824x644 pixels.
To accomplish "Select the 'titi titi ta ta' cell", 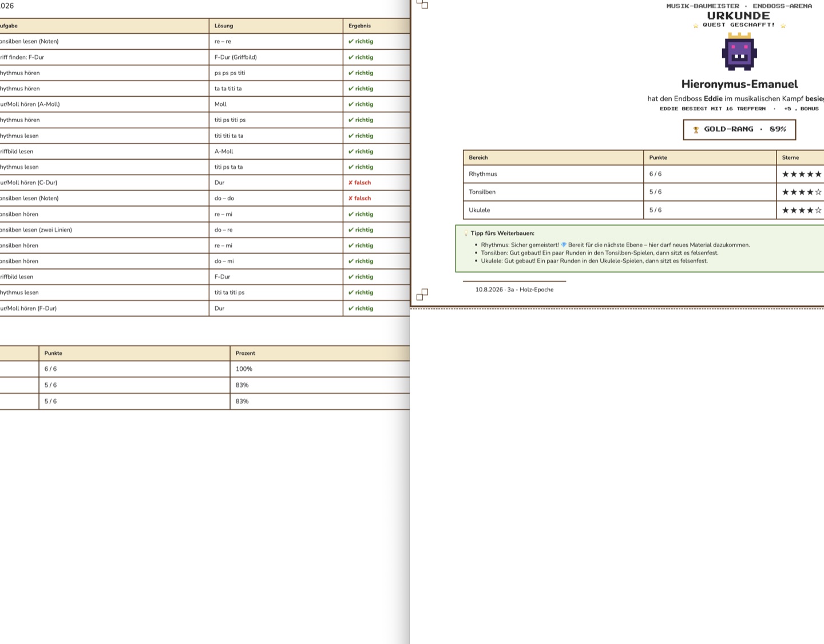I will (276, 136).
